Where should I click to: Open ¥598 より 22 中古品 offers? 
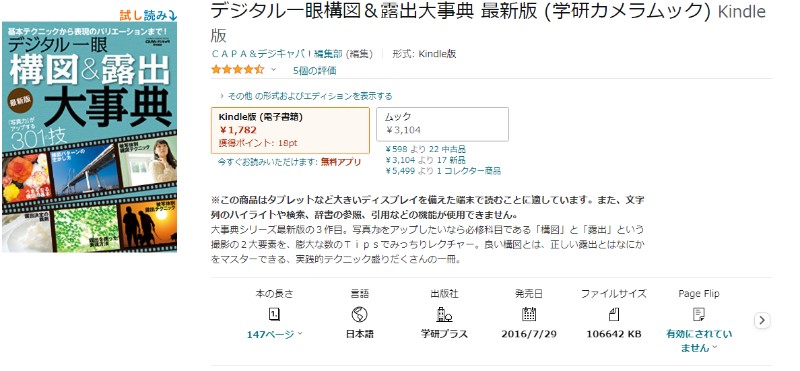[426, 150]
